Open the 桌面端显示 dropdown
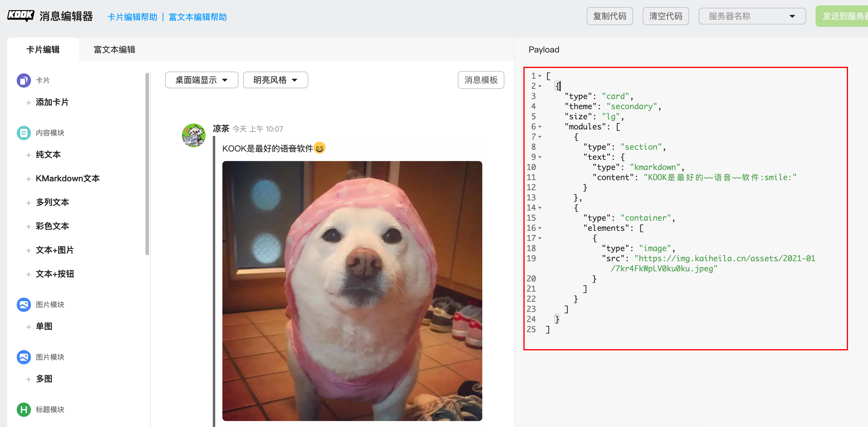 point(201,80)
